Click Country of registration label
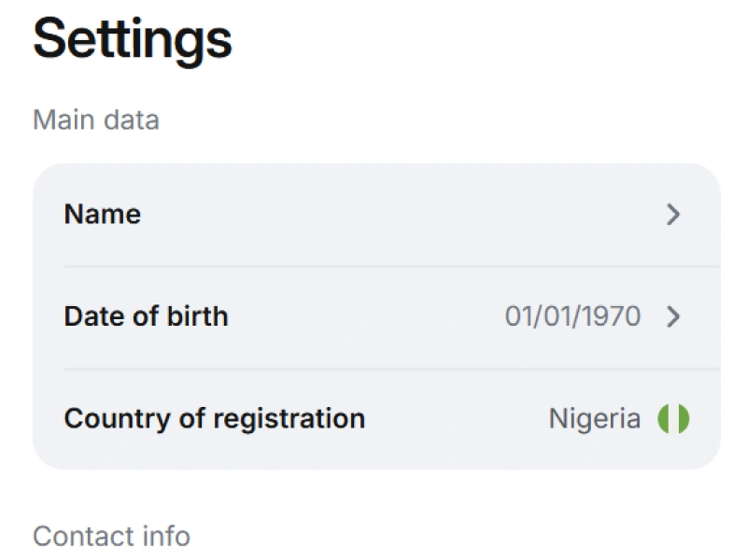The image size is (747, 560). [214, 418]
